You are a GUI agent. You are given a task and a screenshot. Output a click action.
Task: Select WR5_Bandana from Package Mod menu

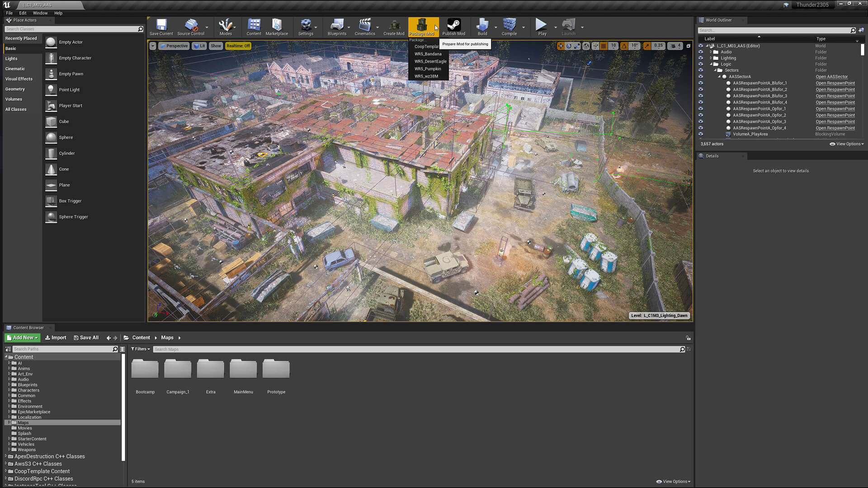(x=428, y=54)
